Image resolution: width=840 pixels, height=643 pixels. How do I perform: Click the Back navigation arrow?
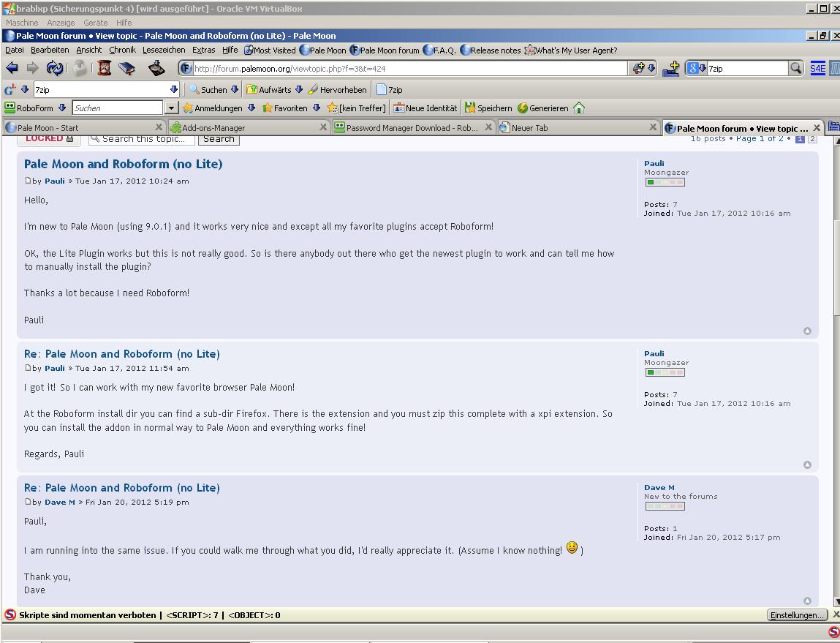[12, 69]
